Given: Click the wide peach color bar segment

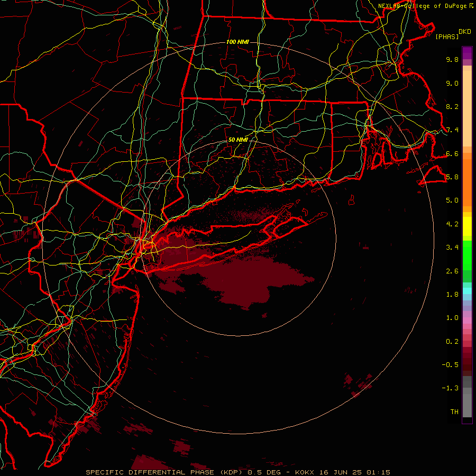Looking at the screenshot, I should (x=467, y=108).
